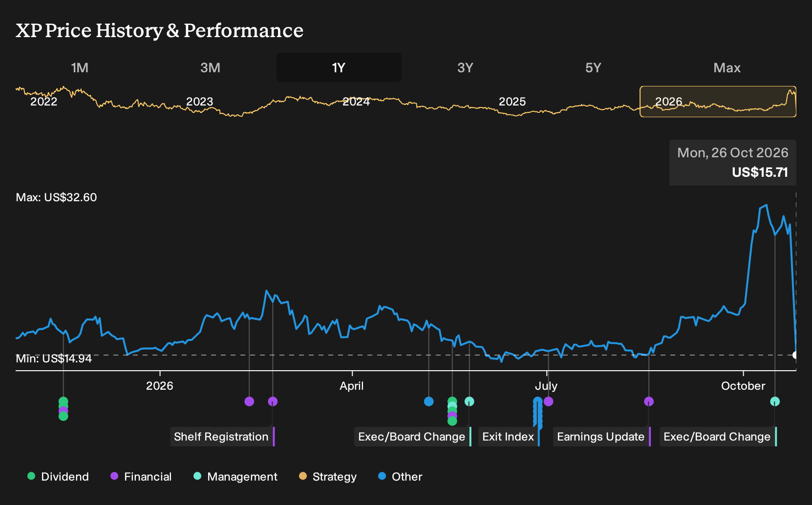Click purple Financial marker right of July
This screenshot has height=505, width=812.
click(548, 401)
